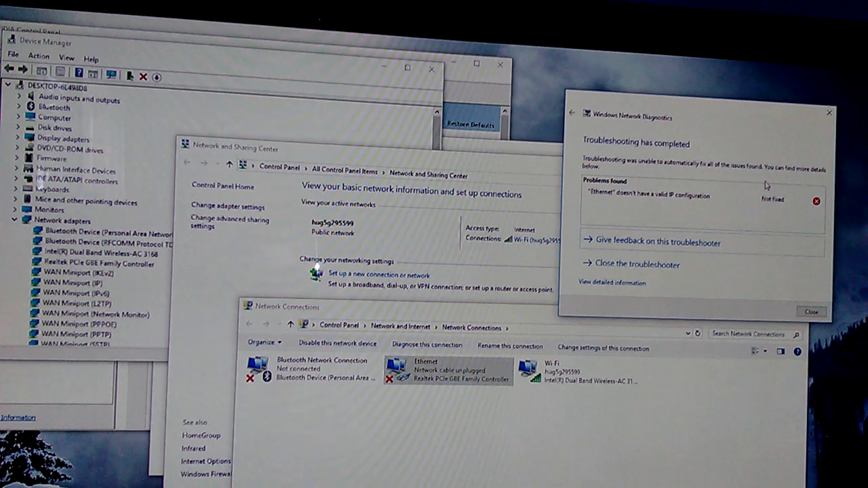This screenshot has height=488, width=868.
Task: Click Set up a new connection icon
Action: [x=316, y=274]
